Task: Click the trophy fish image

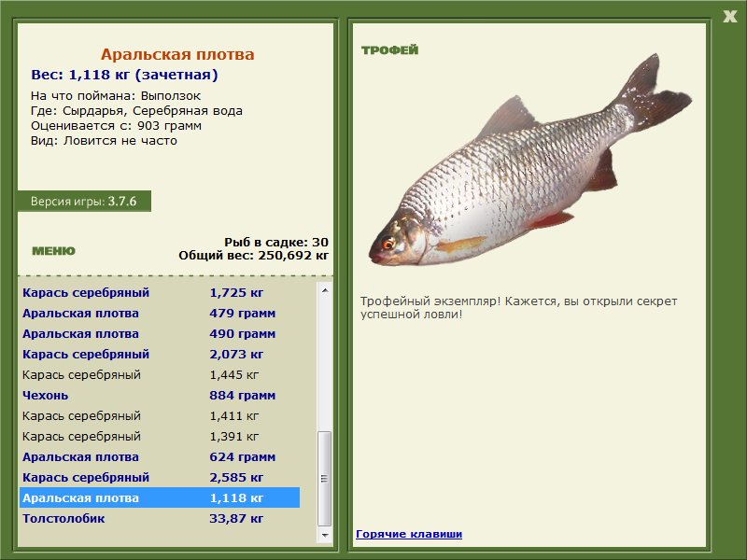Action: pyautogui.click(x=529, y=161)
